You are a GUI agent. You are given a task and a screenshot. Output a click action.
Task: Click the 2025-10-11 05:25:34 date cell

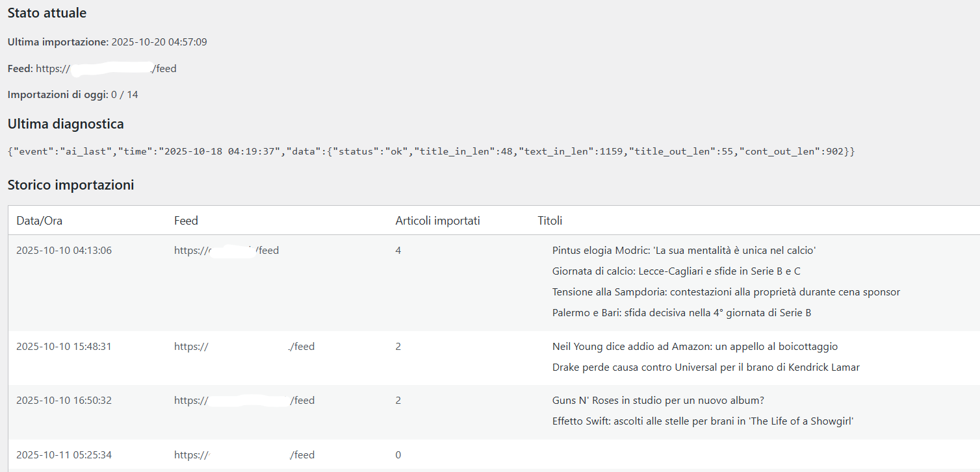click(64, 455)
